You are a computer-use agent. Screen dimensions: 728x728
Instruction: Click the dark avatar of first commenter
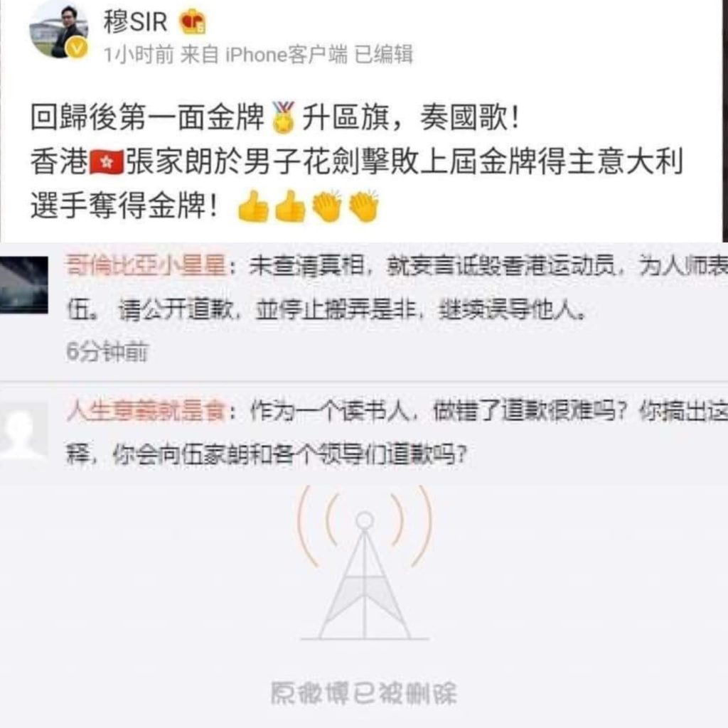click(23, 284)
